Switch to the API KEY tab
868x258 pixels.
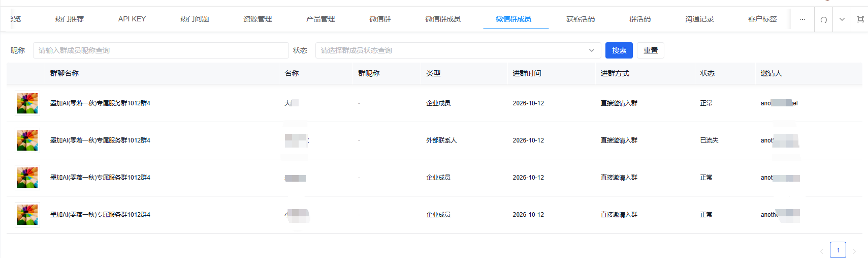pyautogui.click(x=132, y=19)
